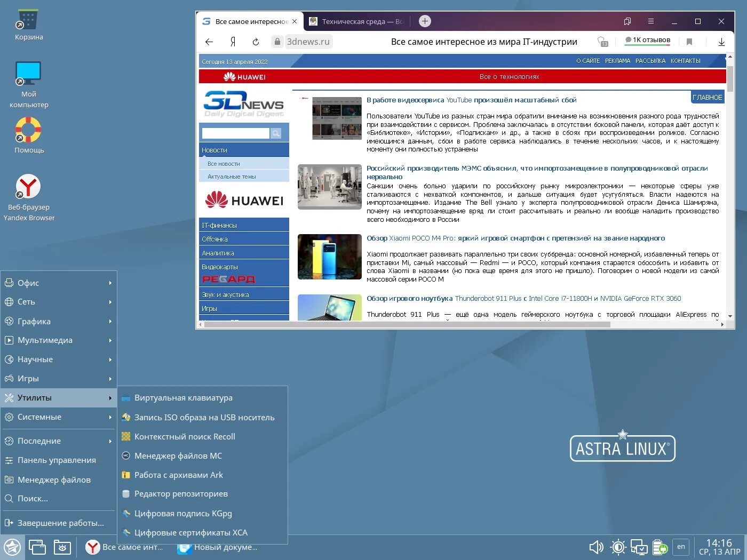Viewport: 747px width, 560px height.
Task: Open Xiaomi POCO M4 Pro review headline
Action: coord(515,238)
